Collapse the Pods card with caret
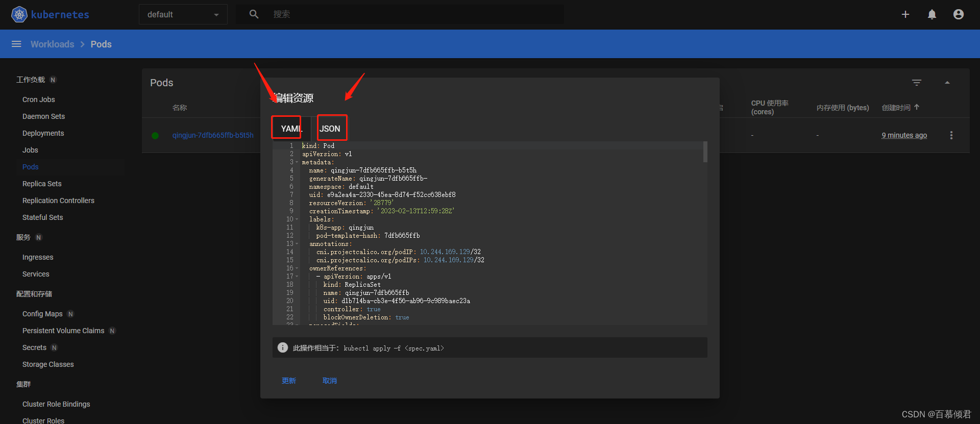Viewport: 980px width, 424px height. 947,83
